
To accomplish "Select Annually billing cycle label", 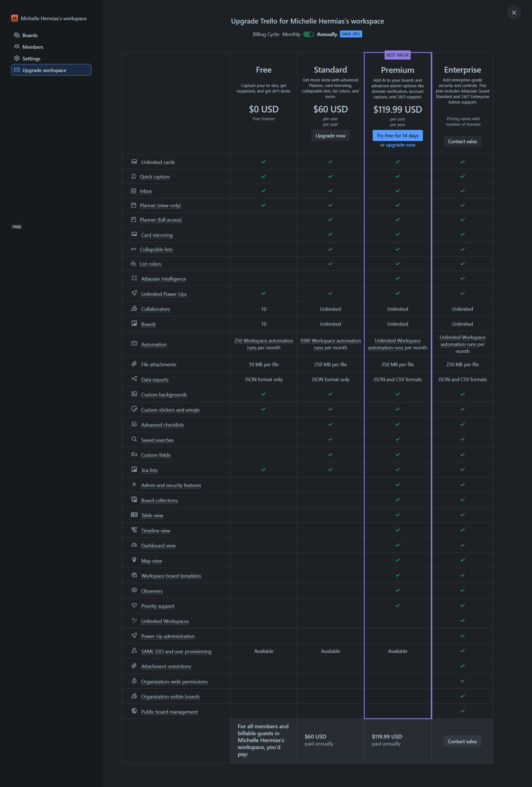I will click(x=327, y=34).
